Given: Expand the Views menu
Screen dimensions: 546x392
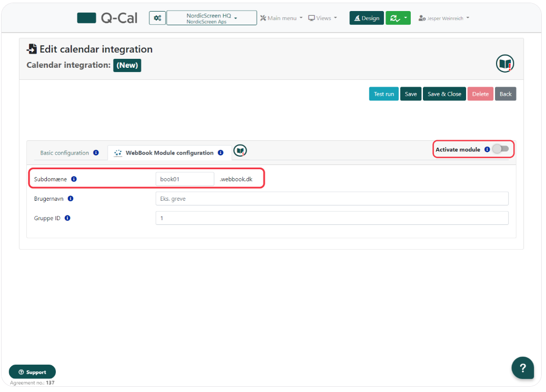Looking at the screenshot, I should point(323,18).
